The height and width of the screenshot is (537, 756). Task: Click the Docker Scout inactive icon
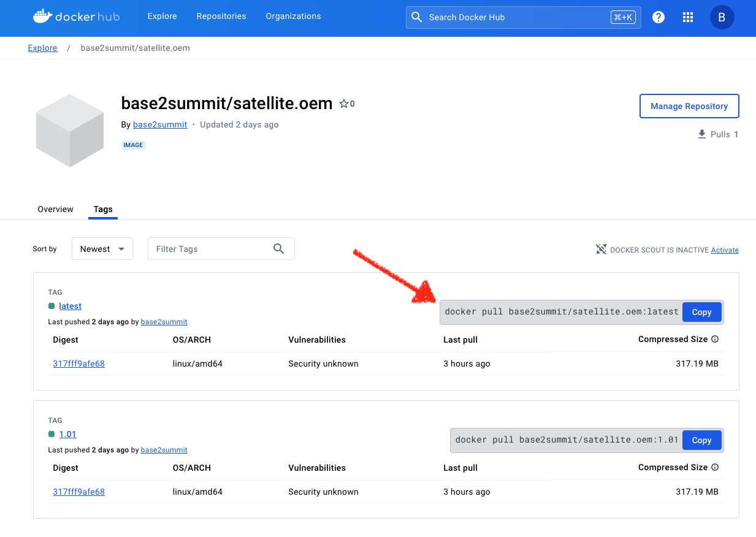pos(601,249)
